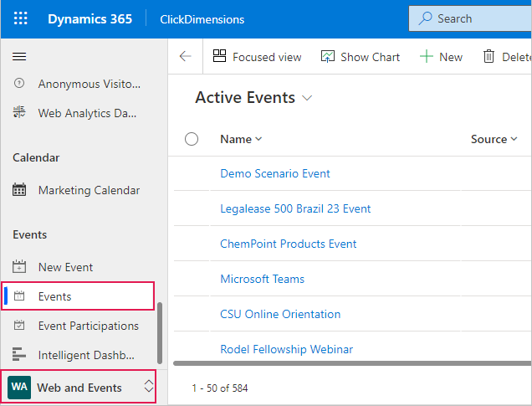Screen dimensions: 532x406
Task: Click the Marketing Calendar icon
Action: (19, 190)
